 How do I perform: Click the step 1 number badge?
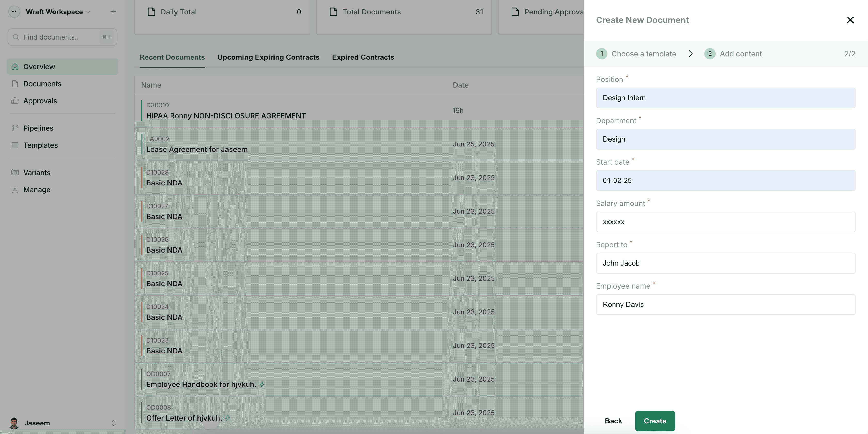point(601,54)
